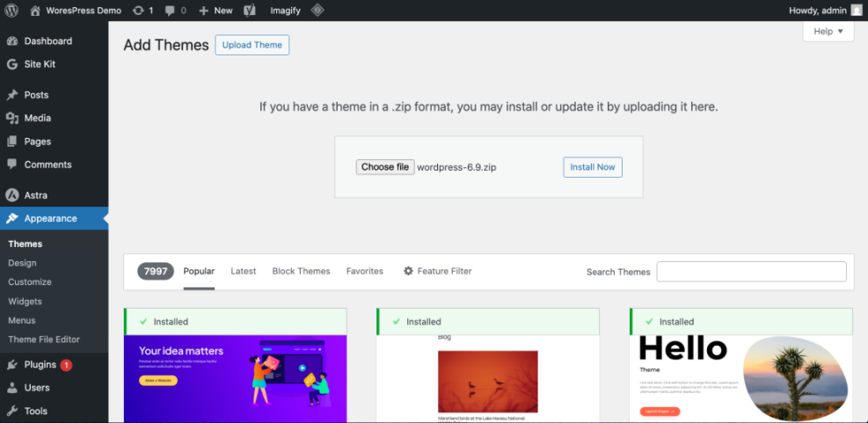
Task: Click the Comments speech bubble sidebar icon
Action: [x=12, y=164]
